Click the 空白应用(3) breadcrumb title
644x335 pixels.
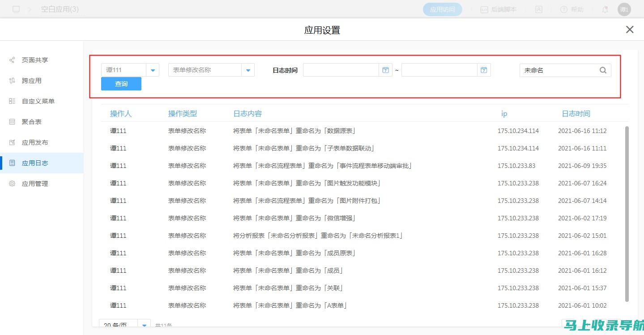pyautogui.click(x=60, y=9)
